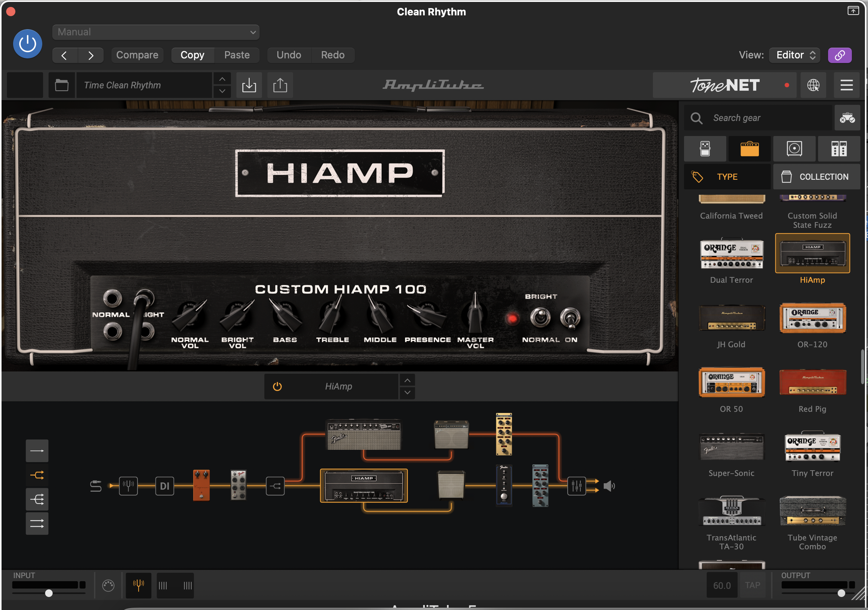Image resolution: width=868 pixels, height=610 pixels.
Task: Click the NORMAL VOL knob
Action: tap(189, 316)
